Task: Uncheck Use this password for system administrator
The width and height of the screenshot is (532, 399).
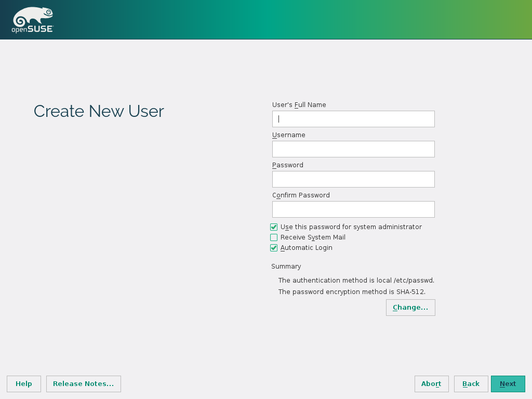Action: (x=274, y=227)
